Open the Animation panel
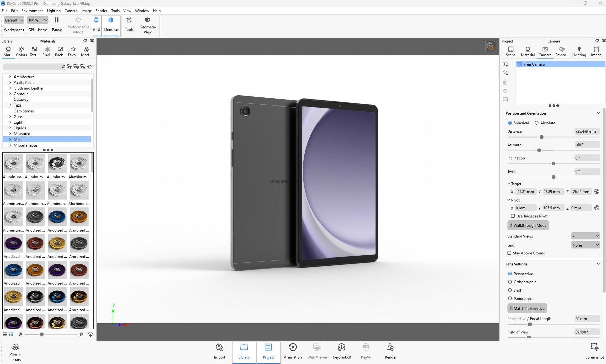The image size is (606, 364). [293, 352]
